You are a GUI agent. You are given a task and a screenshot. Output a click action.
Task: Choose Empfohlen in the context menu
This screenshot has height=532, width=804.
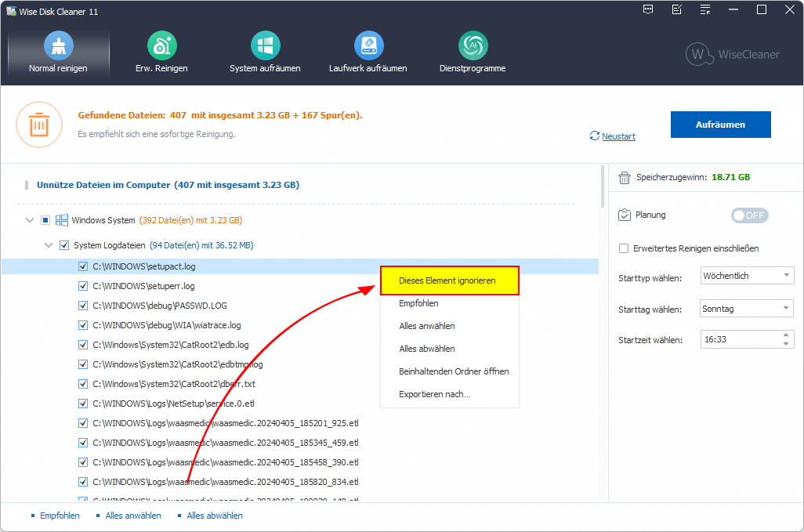450,303
